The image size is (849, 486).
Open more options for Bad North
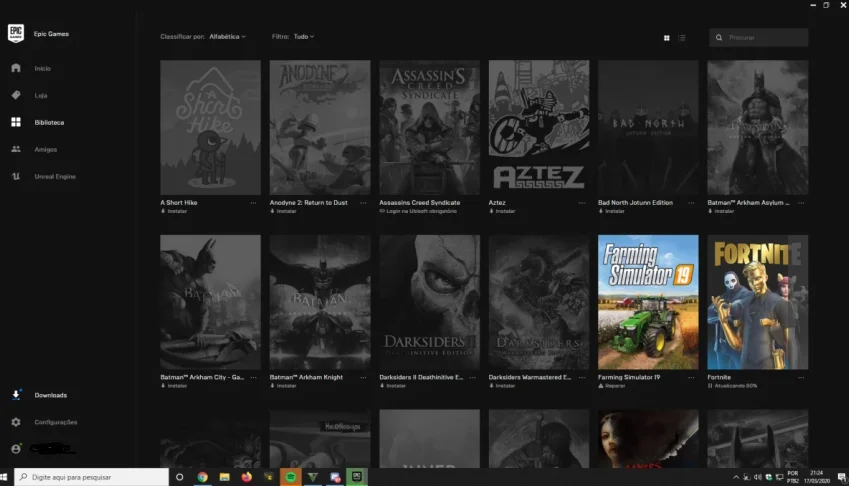[x=691, y=203]
